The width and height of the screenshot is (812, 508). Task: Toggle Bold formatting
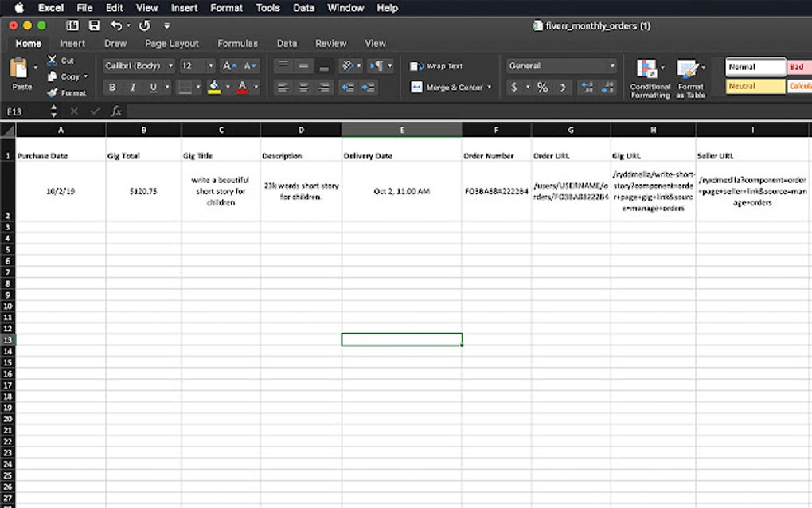[112, 87]
